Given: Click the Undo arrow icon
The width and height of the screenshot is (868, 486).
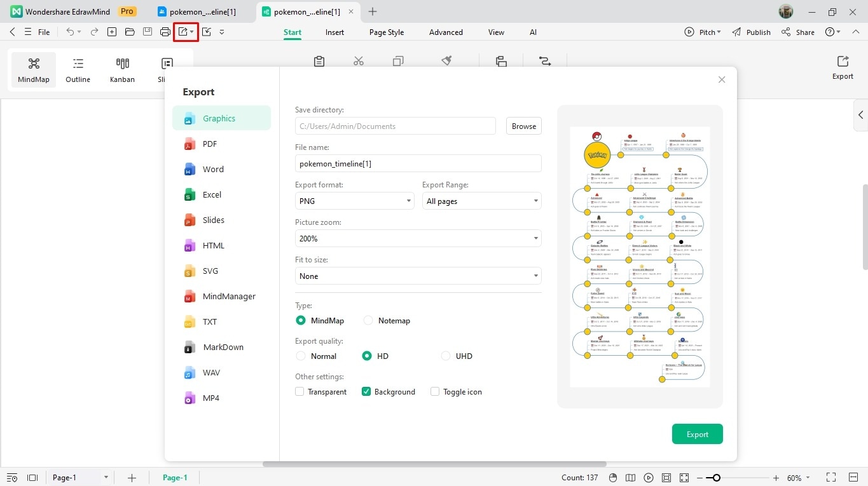Looking at the screenshot, I should [70, 32].
